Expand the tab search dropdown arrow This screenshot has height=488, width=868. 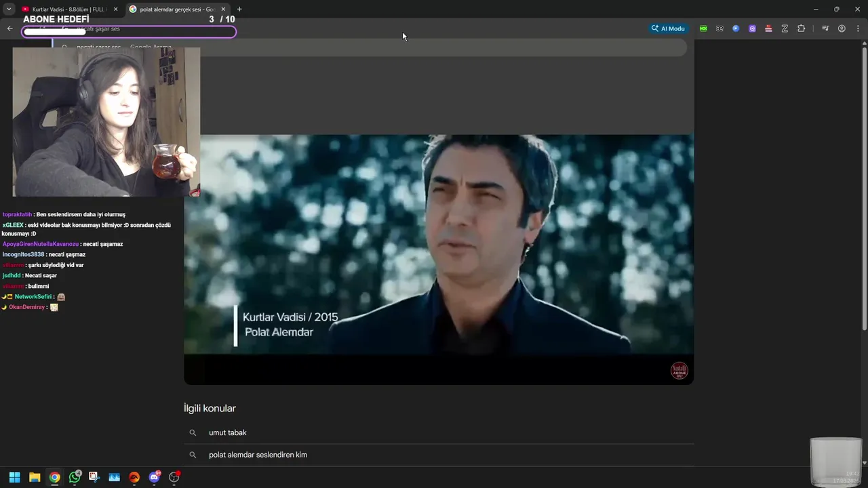point(9,9)
